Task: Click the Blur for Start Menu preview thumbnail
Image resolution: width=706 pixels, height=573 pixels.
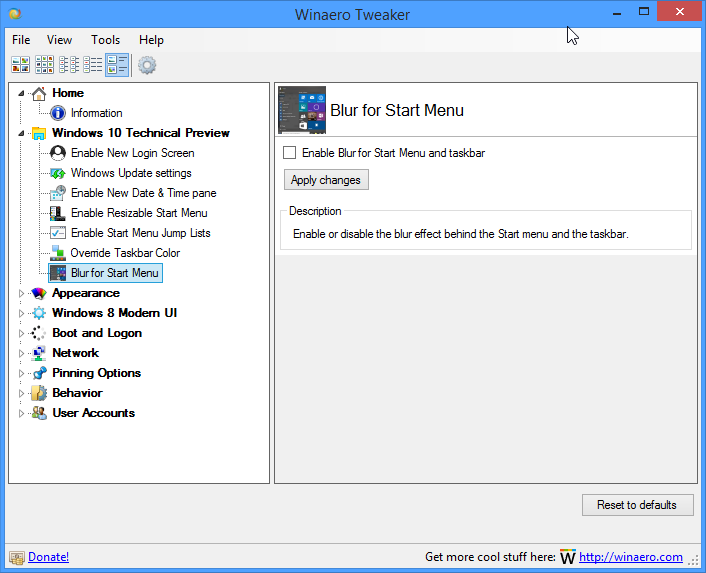Action: 302,110
